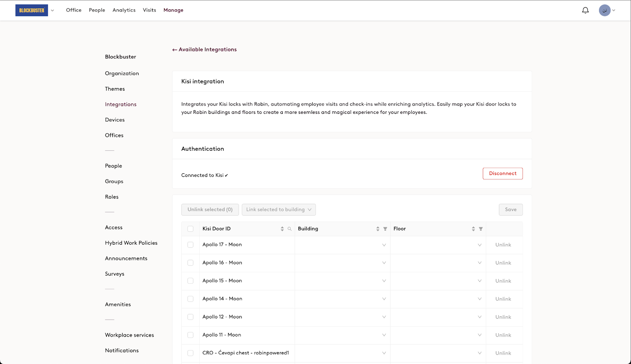The height and width of the screenshot is (364, 631).
Task: Open Floor dropdown for CRO - Ćevapi chest
Action: (438, 353)
